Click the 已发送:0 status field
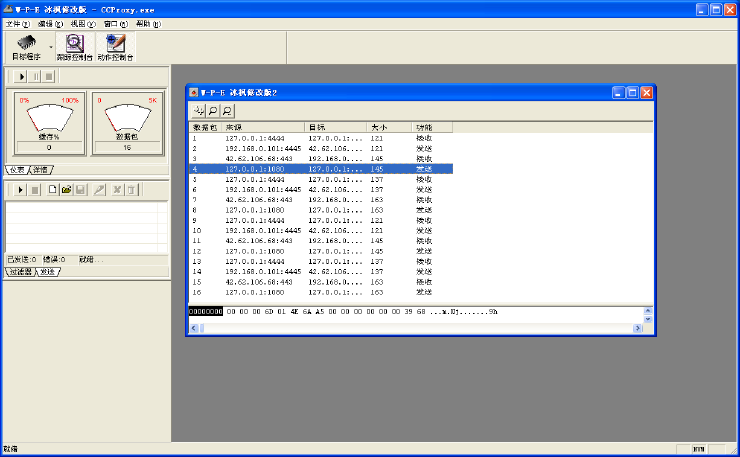The height and width of the screenshot is (457, 740). (22, 260)
